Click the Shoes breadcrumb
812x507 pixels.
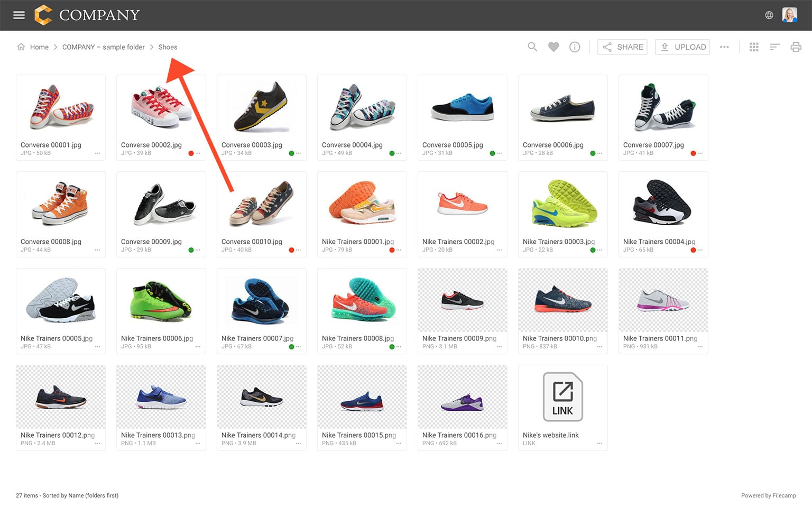click(168, 47)
